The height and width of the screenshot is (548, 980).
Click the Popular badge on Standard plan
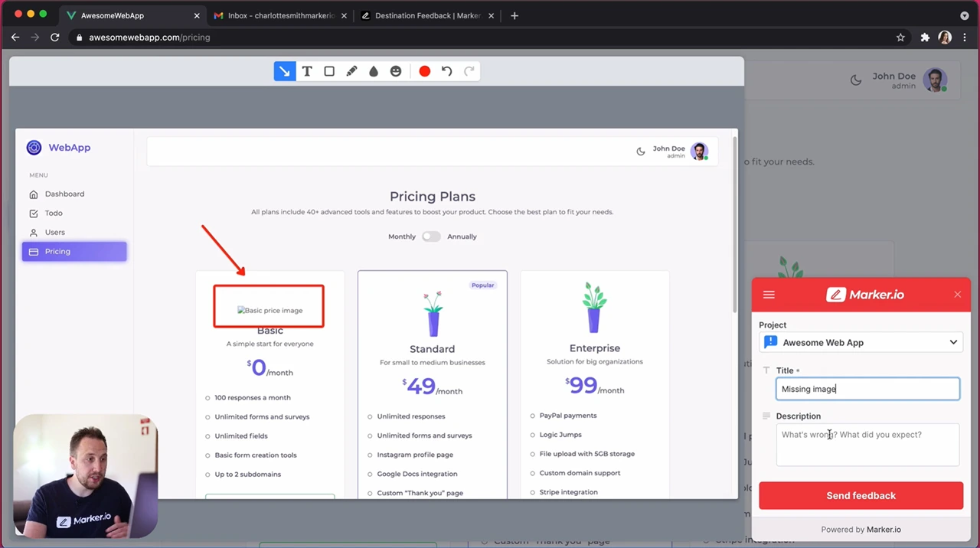[x=482, y=285]
